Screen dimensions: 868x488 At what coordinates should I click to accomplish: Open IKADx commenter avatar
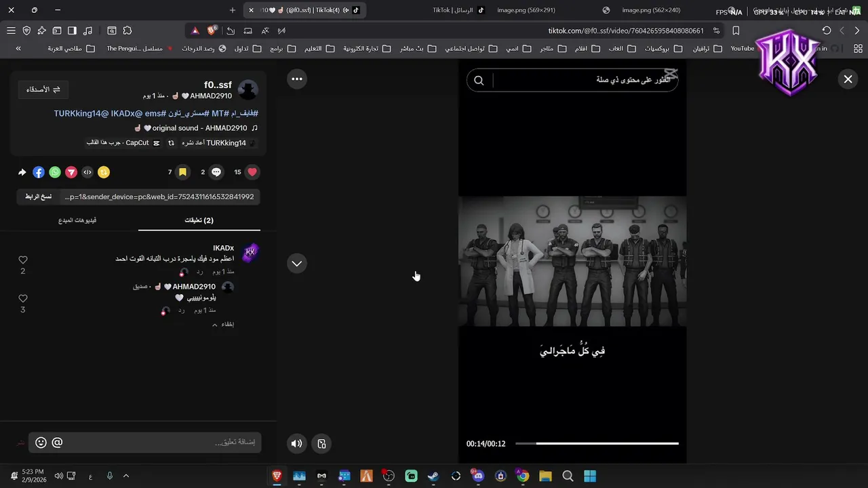pyautogui.click(x=250, y=252)
